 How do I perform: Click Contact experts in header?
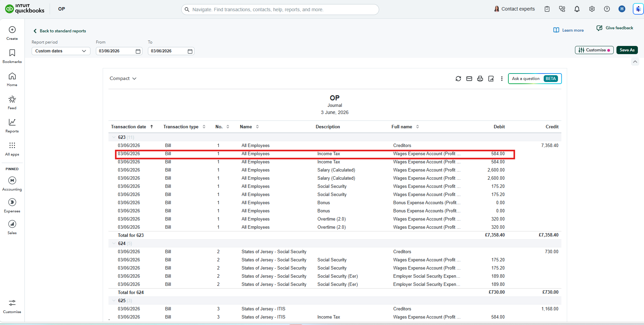click(x=514, y=9)
